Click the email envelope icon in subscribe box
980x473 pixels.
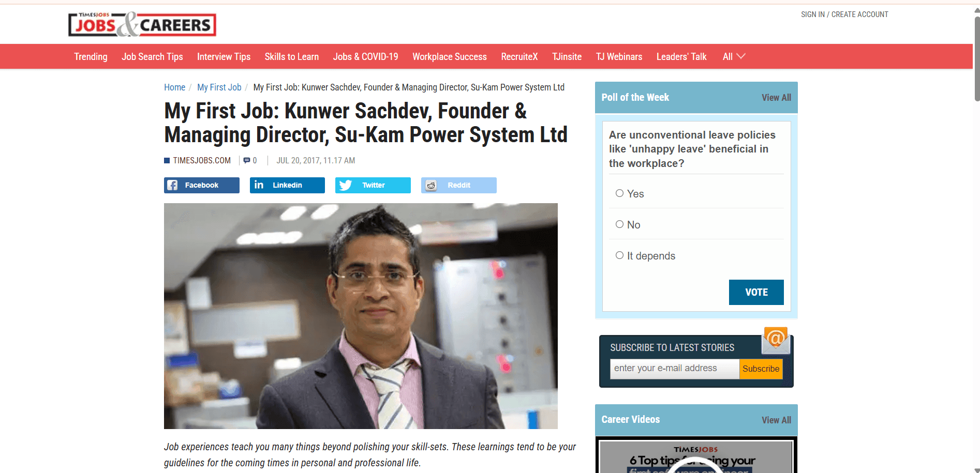point(776,340)
